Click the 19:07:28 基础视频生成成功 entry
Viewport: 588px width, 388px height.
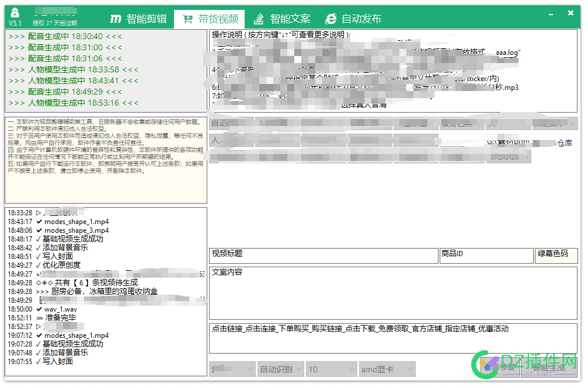pos(55,344)
